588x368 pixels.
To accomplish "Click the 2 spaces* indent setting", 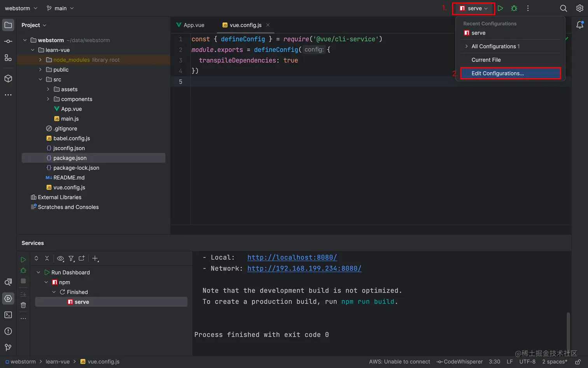I will (555, 362).
